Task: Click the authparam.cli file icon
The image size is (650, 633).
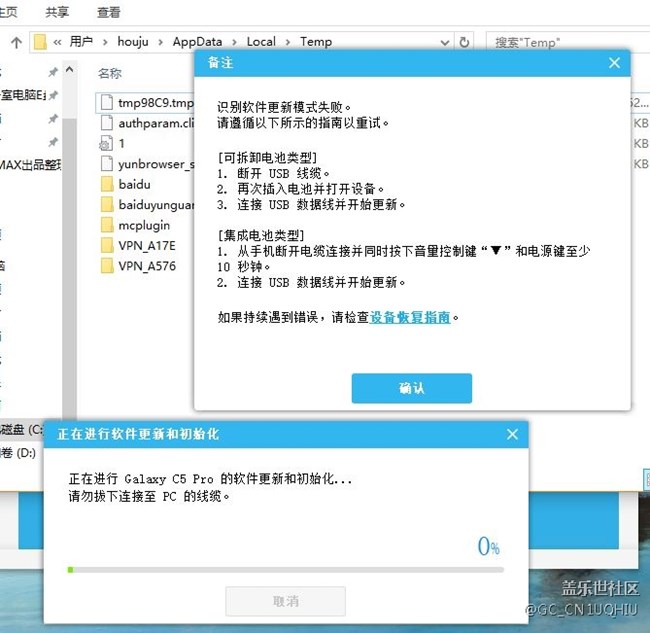Action: click(x=107, y=123)
